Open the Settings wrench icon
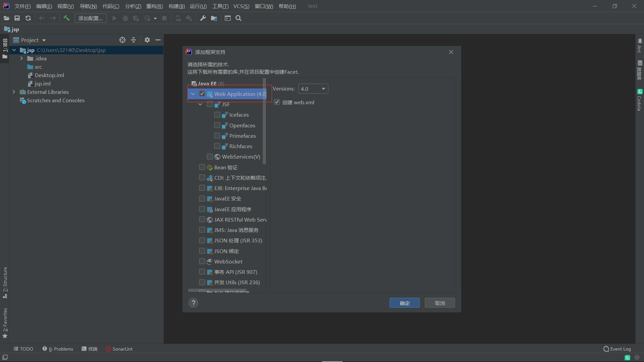The width and height of the screenshot is (644, 362). coord(203,18)
